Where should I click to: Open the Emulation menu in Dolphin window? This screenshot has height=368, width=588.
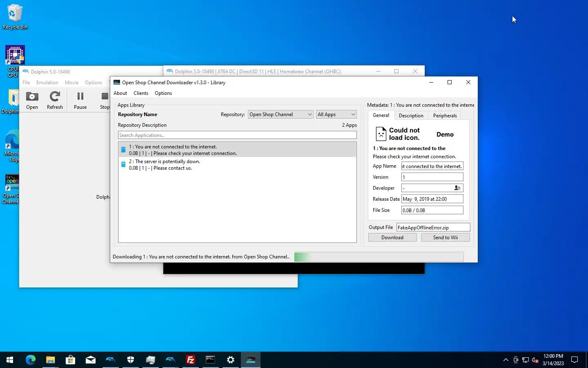(x=47, y=83)
